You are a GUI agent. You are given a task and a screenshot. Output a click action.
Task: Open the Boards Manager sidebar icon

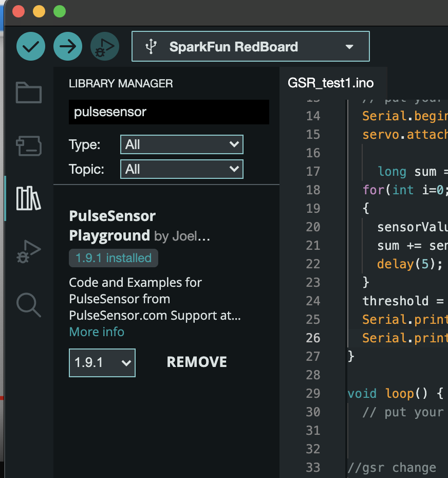[29, 146]
